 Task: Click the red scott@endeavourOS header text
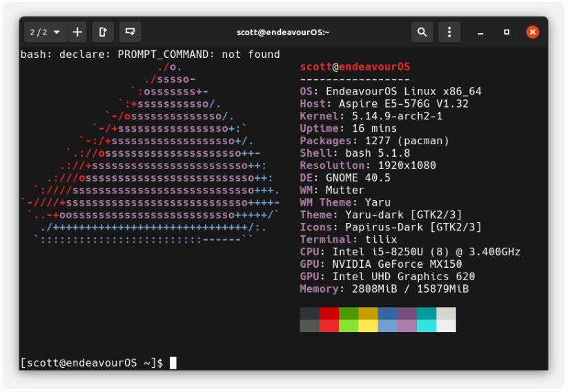[x=355, y=67]
